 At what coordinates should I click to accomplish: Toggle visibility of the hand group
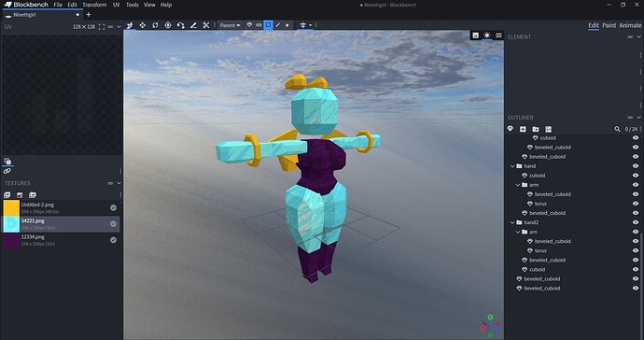(636, 166)
